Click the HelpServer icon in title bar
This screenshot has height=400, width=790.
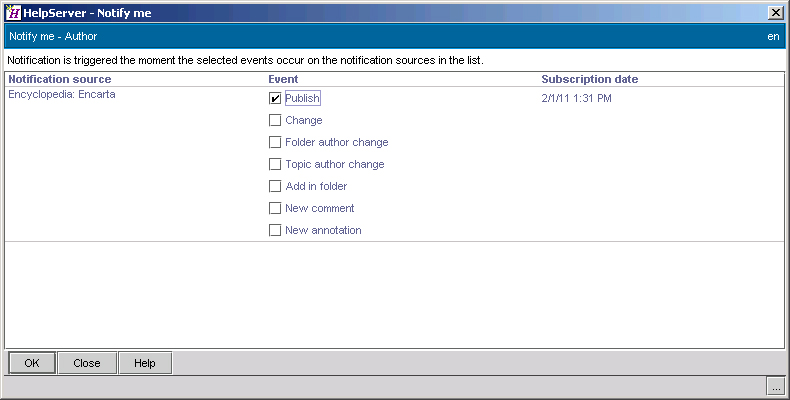13,13
